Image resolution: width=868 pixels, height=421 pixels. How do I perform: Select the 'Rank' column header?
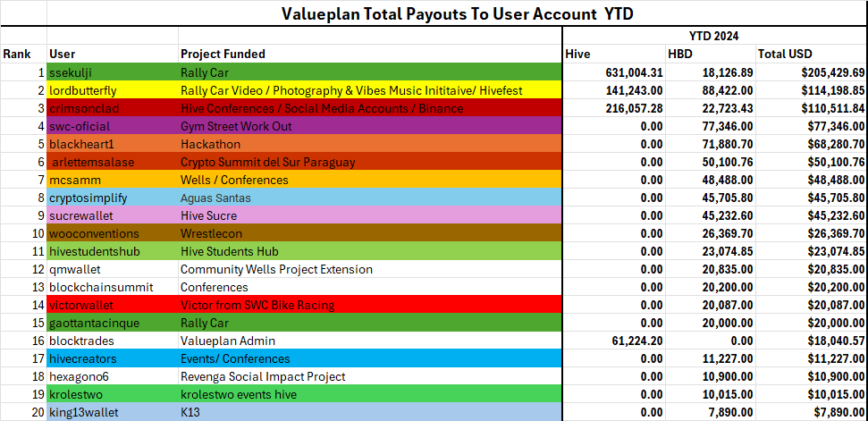pos(23,55)
